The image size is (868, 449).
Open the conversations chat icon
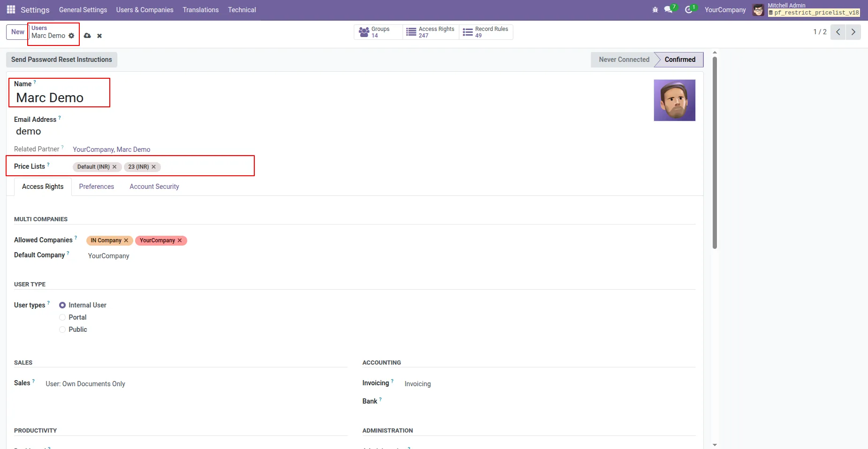click(669, 10)
